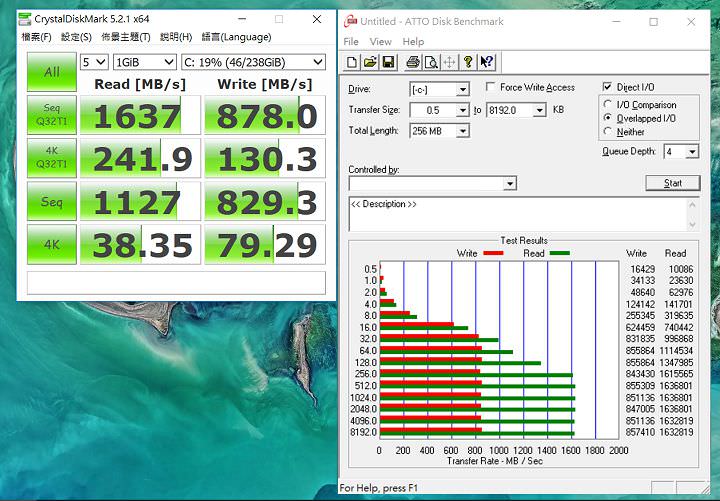
Task: Click the New file icon in ATTO toolbar
Action: (x=352, y=62)
